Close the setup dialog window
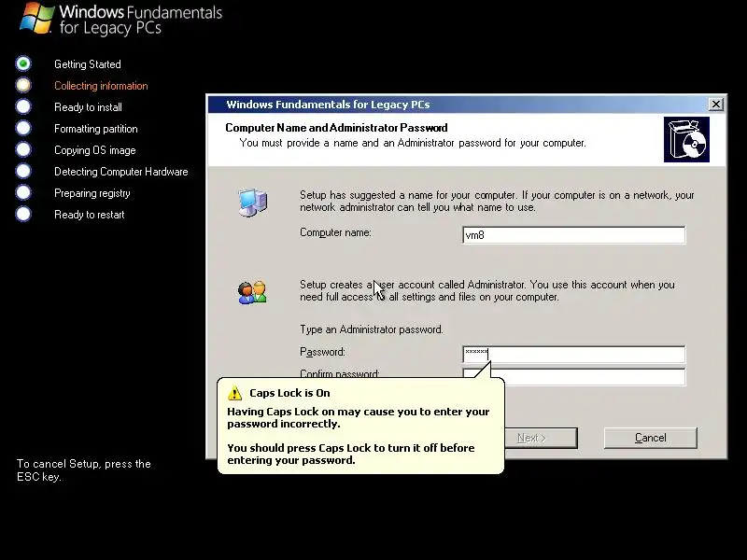This screenshot has width=747, height=560. pyautogui.click(x=715, y=105)
